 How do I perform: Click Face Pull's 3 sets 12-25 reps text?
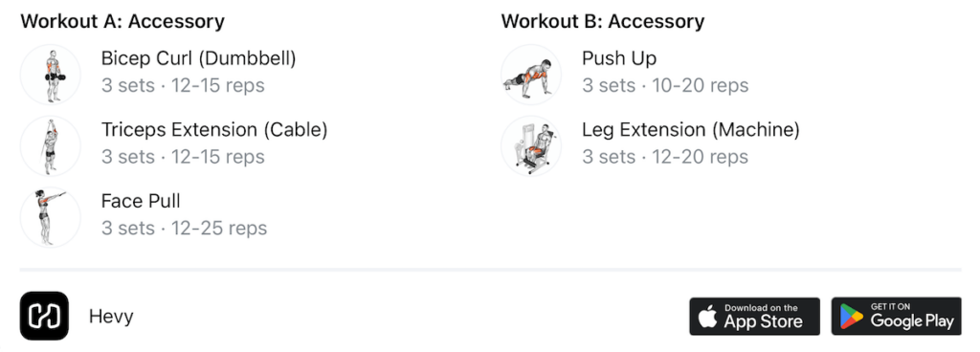185,229
